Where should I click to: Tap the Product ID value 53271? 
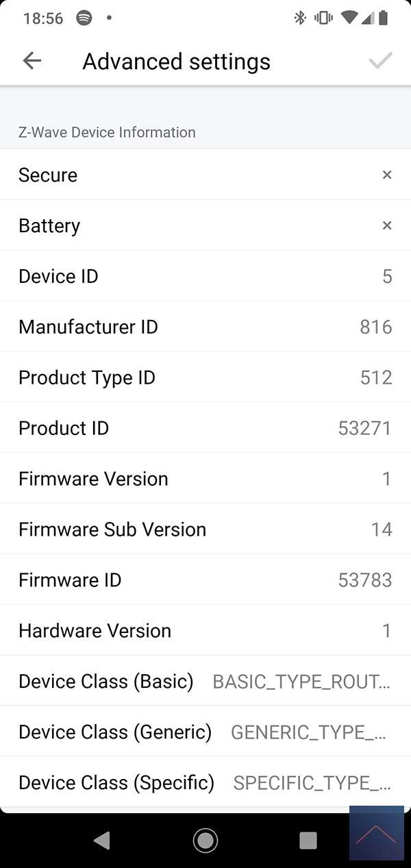click(x=365, y=428)
